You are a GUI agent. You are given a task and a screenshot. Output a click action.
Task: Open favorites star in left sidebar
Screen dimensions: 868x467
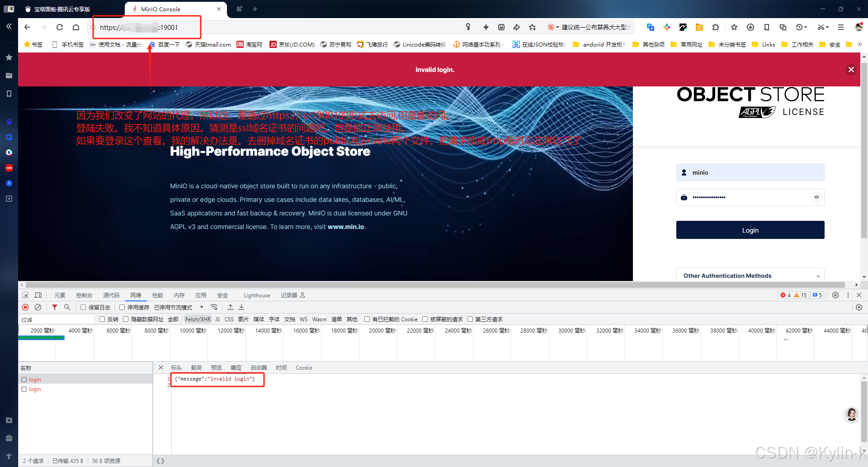(9, 57)
